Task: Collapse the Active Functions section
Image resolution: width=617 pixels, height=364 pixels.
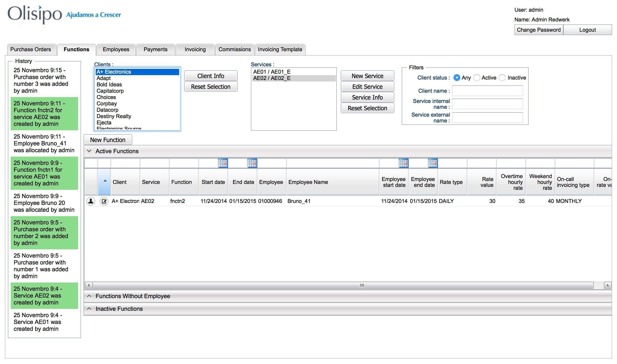Action: (89, 151)
